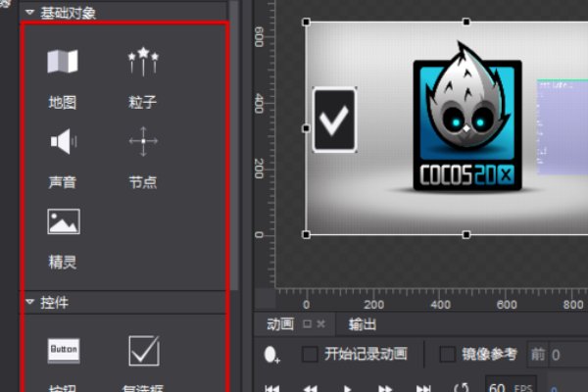The width and height of the screenshot is (588, 392).
Task: Step back to previous frame
Action: [x=310, y=389]
